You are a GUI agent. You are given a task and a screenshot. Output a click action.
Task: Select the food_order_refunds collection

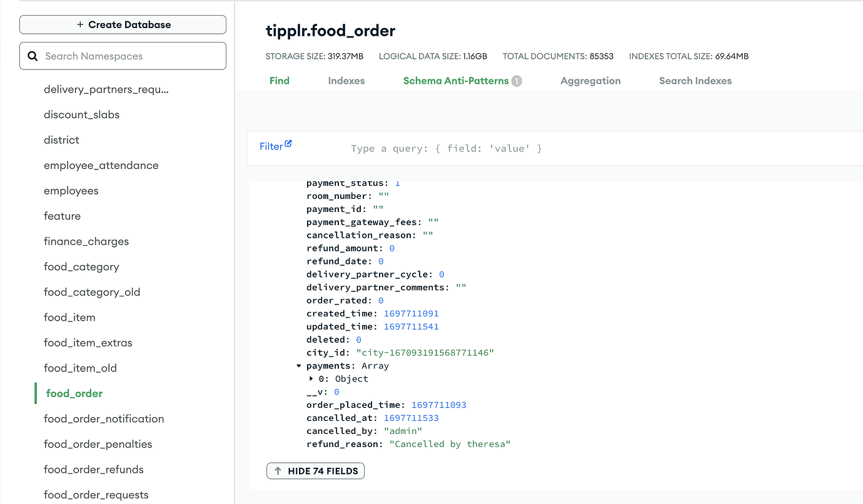coord(94,470)
